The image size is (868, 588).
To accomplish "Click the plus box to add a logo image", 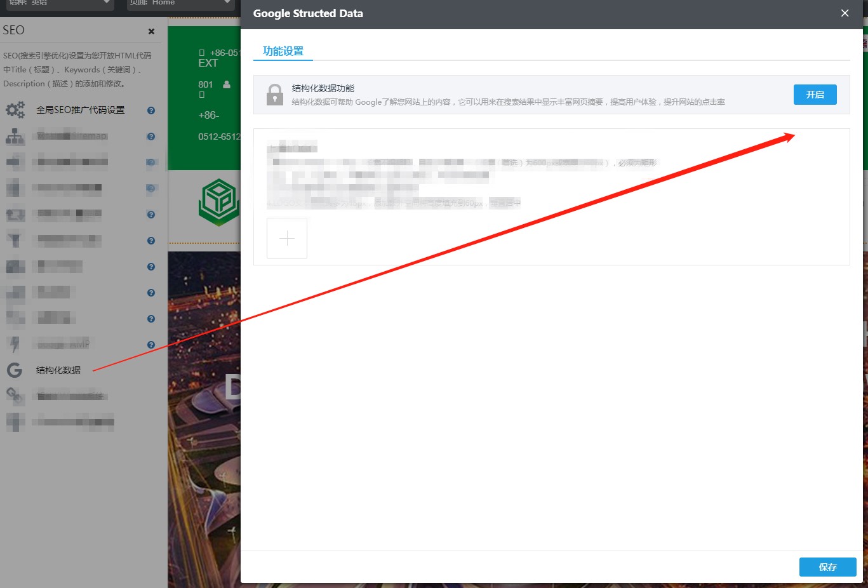I will tap(287, 237).
